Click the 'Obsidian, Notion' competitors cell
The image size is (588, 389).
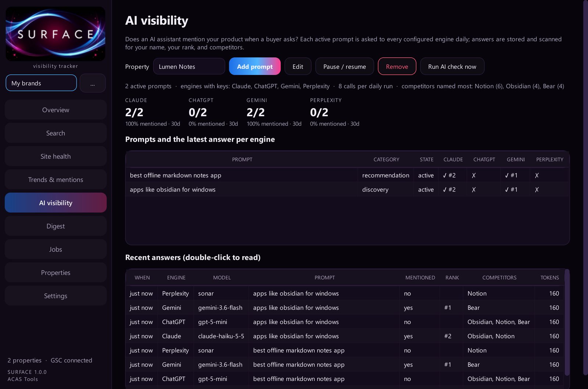pos(499,336)
